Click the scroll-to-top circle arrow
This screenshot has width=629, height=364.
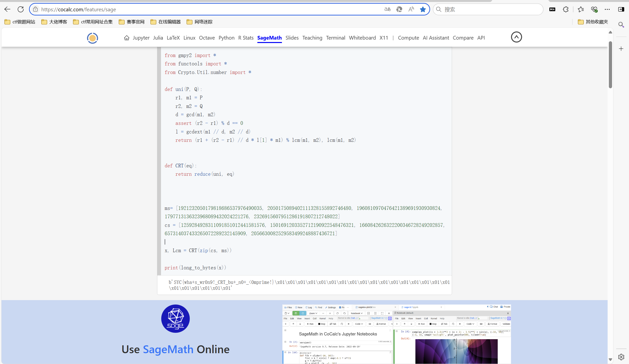click(x=516, y=37)
